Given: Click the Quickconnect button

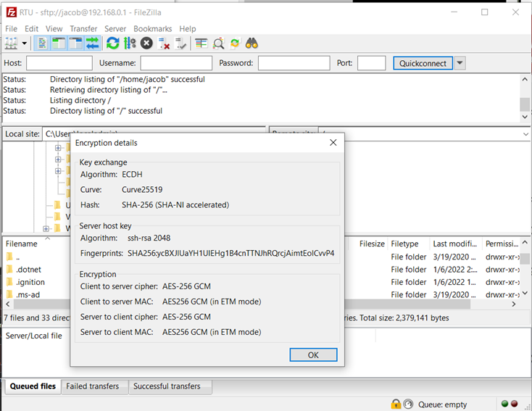Looking at the screenshot, I should 423,63.
